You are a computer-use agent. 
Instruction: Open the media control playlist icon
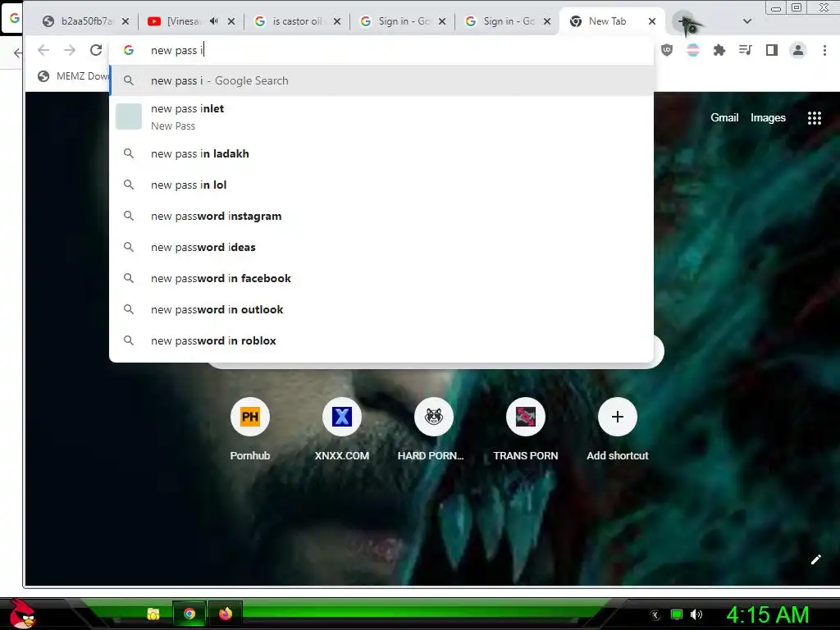(x=745, y=50)
